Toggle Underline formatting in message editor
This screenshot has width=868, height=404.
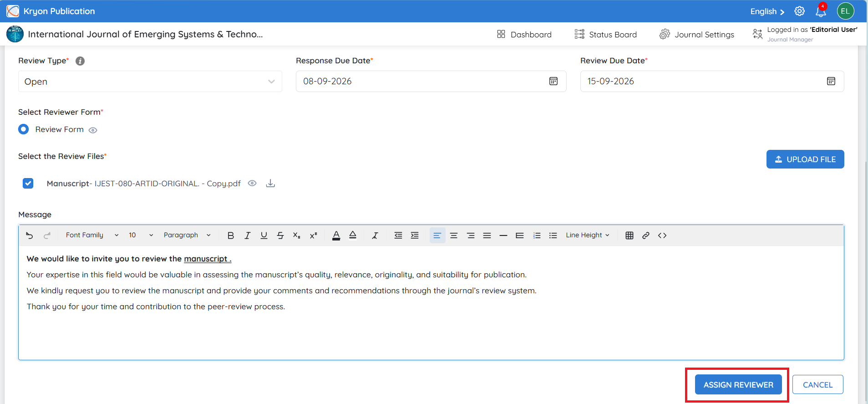click(x=264, y=235)
